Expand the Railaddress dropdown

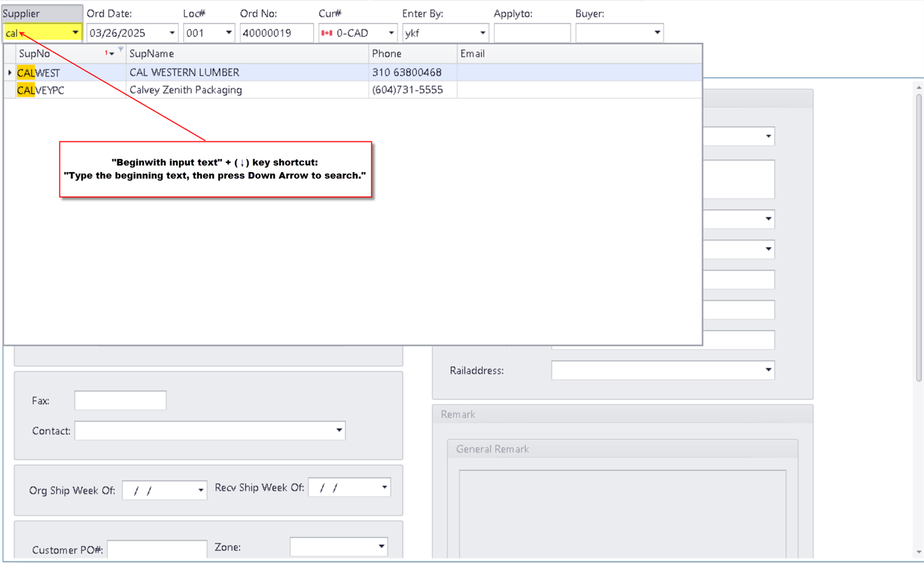(768, 370)
